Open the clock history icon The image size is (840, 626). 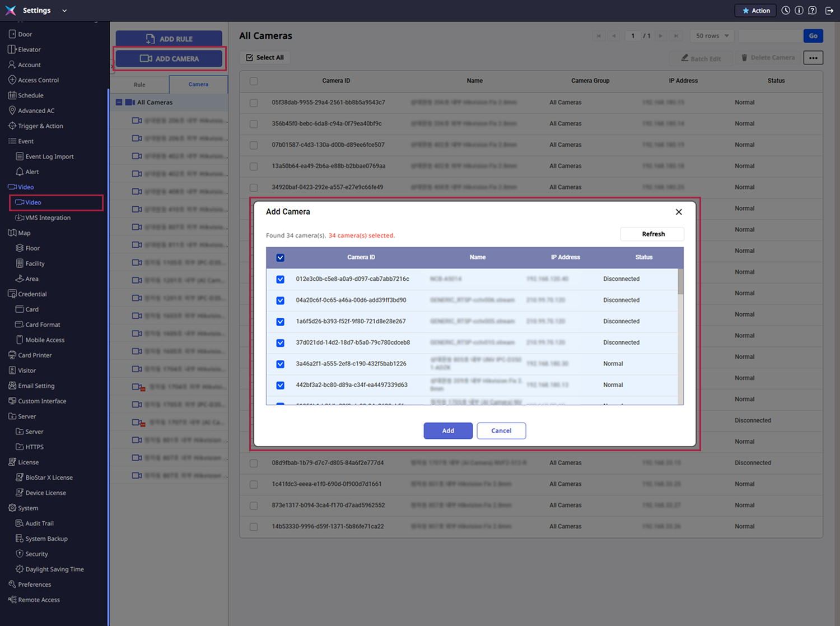[x=786, y=11]
